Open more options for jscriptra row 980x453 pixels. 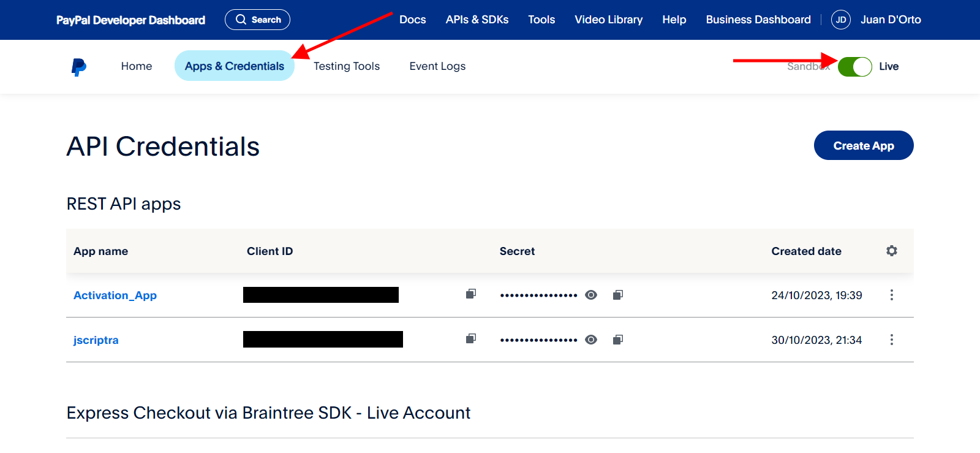point(891,340)
